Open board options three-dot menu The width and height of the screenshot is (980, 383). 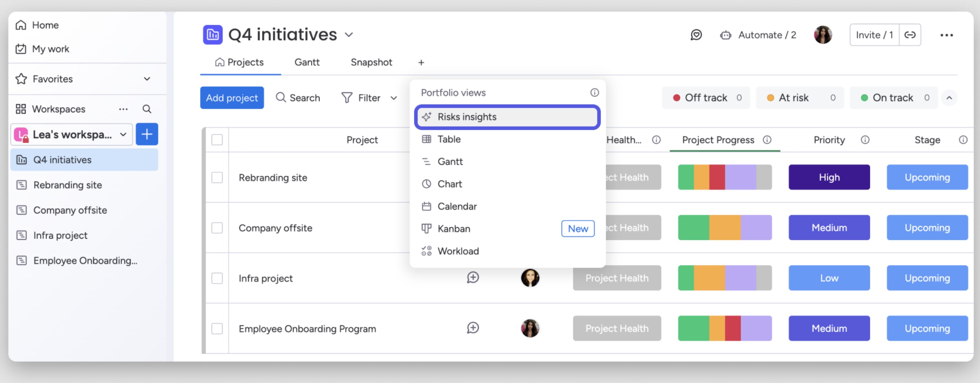pos(947,35)
